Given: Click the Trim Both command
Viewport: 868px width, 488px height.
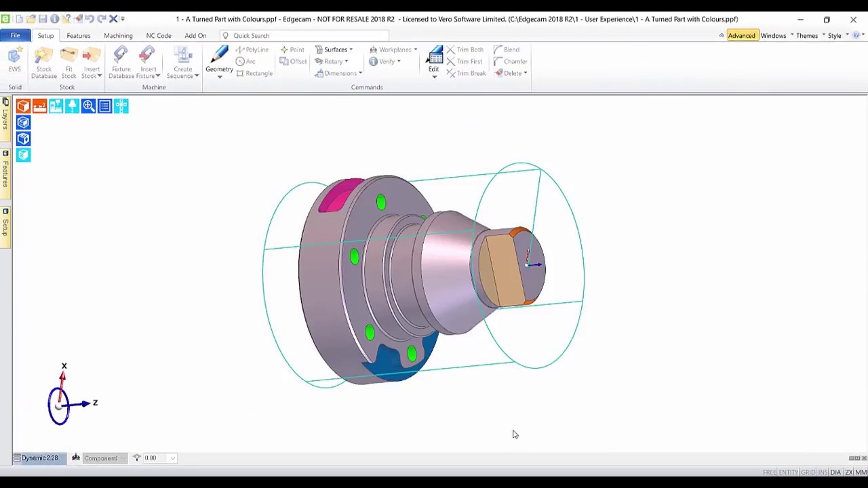Looking at the screenshot, I should tap(465, 49).
